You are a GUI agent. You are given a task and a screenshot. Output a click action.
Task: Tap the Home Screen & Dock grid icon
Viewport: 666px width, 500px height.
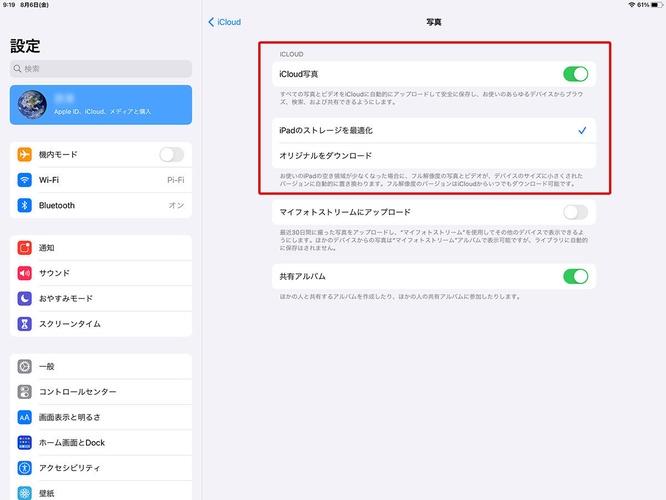pos(25,442)
